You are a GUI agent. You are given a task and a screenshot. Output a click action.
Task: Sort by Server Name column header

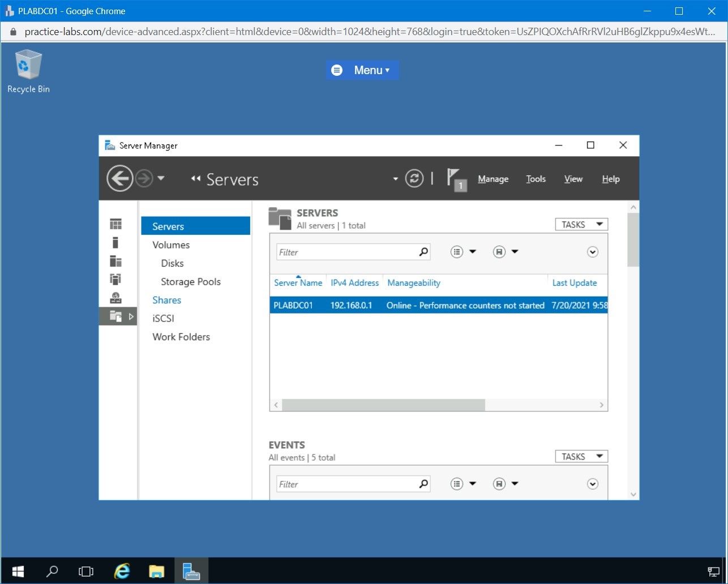pos(298,282)
